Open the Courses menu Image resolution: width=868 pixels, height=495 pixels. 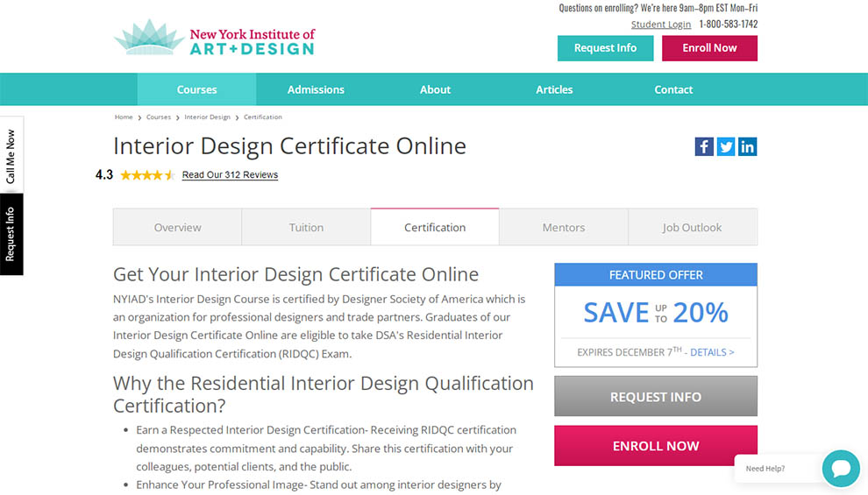point(196,89)
